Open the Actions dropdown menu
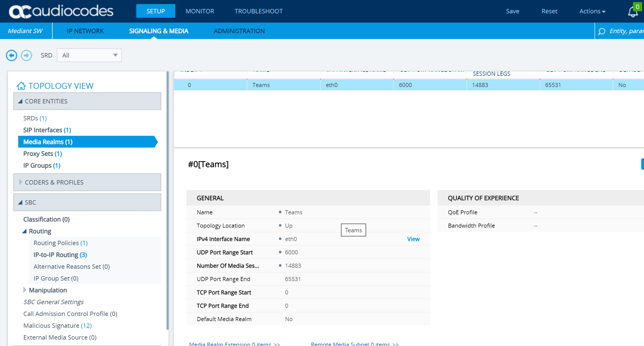This screenshot has width=644, height=346. point(592,11)
